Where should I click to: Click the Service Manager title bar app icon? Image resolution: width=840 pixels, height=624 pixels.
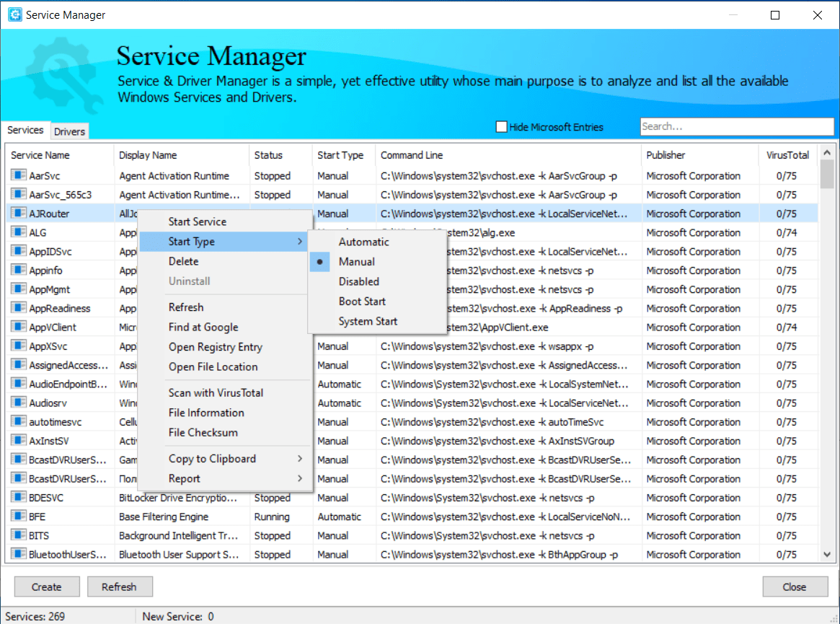pos(15,14)
